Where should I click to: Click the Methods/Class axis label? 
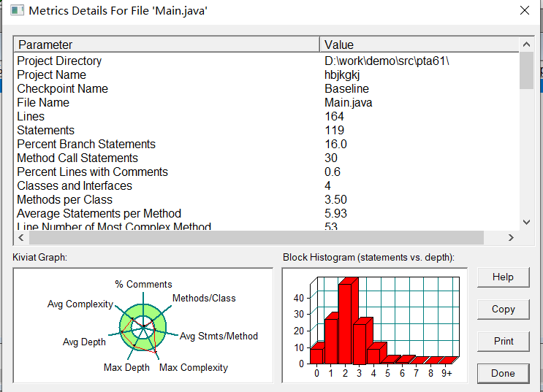click(204, 299)
